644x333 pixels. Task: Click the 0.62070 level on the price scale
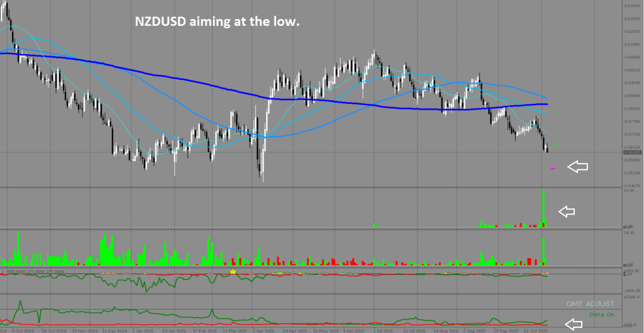pos(631,31)
